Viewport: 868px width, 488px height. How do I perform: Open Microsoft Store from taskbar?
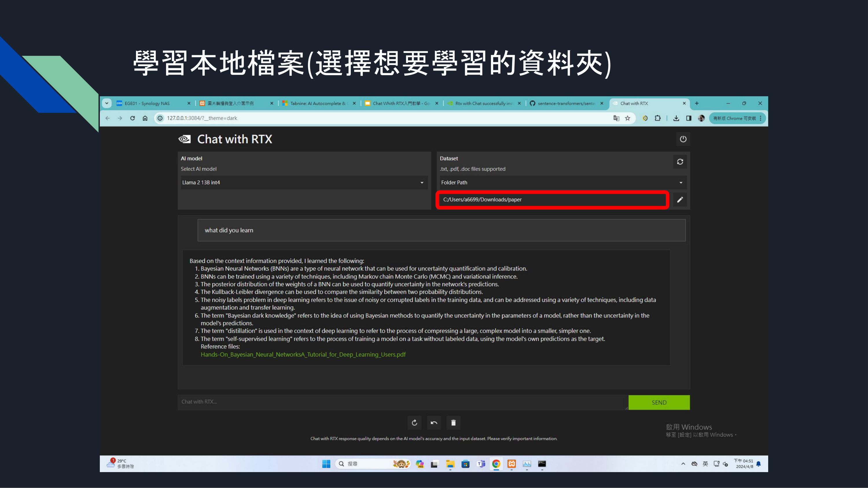465,464
